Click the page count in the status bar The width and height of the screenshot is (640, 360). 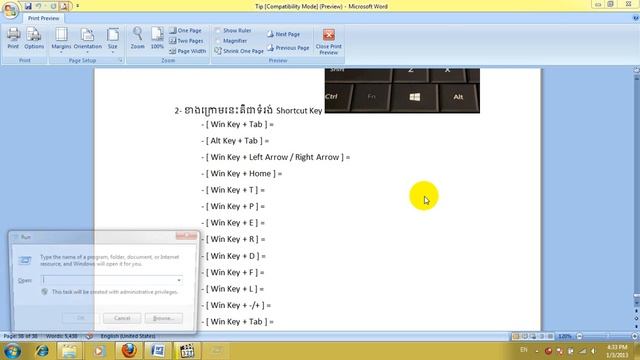20,336
